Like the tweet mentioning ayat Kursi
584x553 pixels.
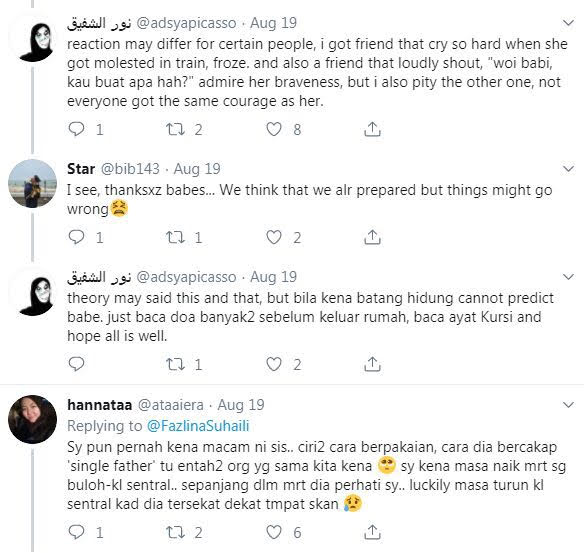click(x=274, y=364)
